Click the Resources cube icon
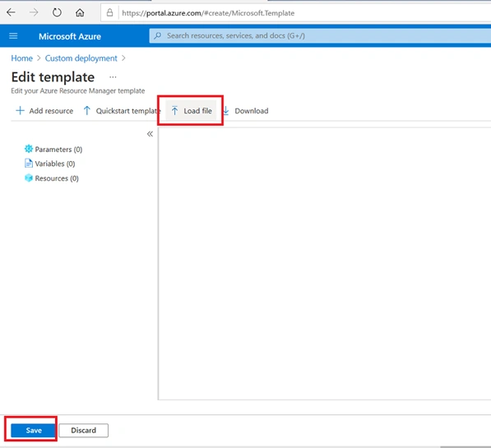The width and height of the screenshot is (491, 448). point(29,178)
